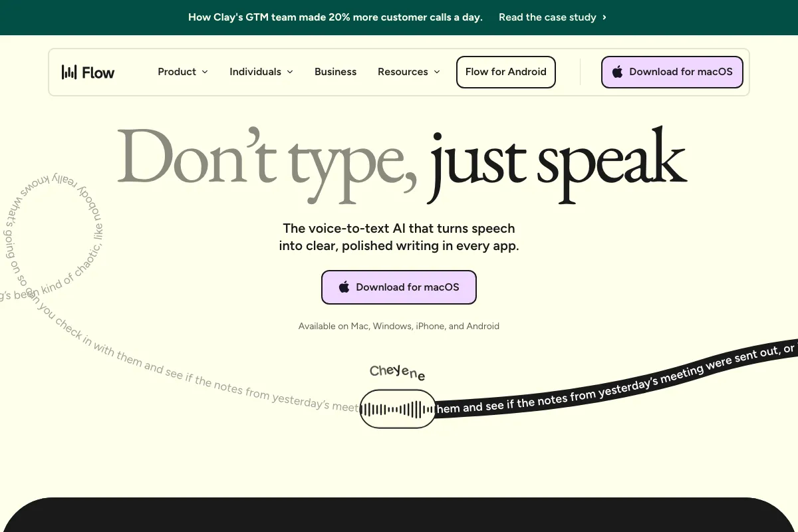Click the Flow waveform logo icon

pyautogui.click(x=69, y=72)
